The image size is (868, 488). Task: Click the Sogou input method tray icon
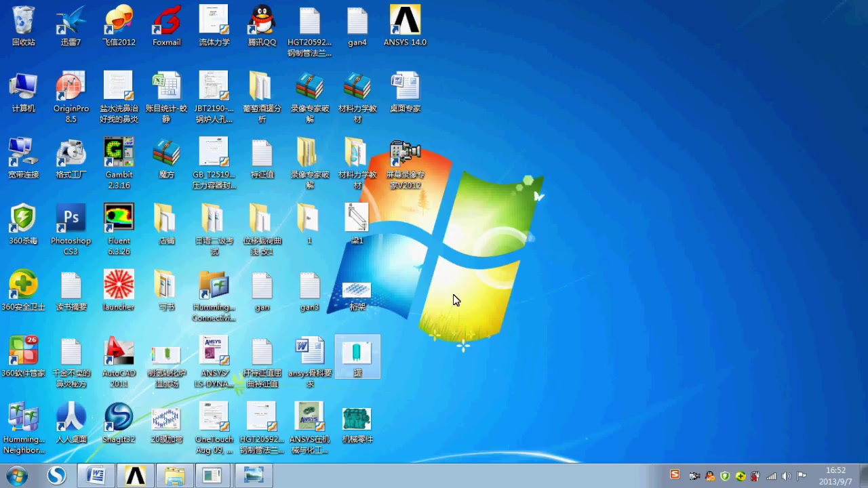click(x=675, y=474)
